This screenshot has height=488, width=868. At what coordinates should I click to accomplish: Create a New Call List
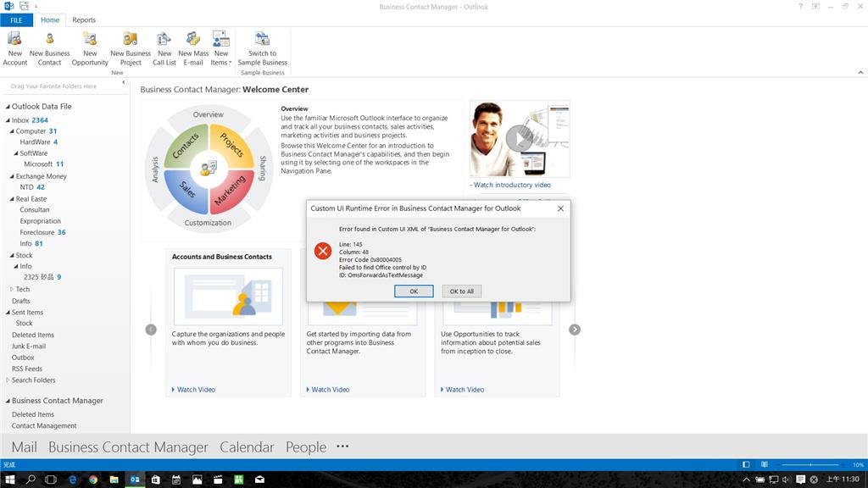pos(164,48)
